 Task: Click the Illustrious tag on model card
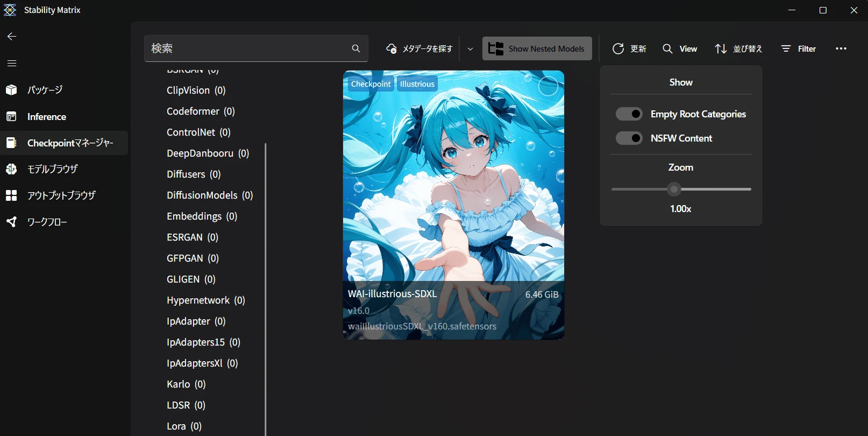point(417,83)
